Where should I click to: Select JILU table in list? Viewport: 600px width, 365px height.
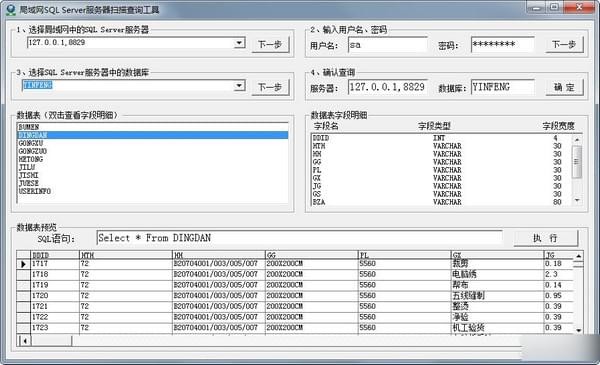[153, 167]
